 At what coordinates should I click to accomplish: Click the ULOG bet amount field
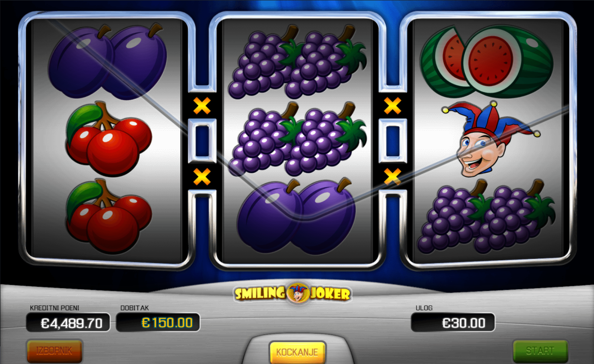(x=453, y=323)
